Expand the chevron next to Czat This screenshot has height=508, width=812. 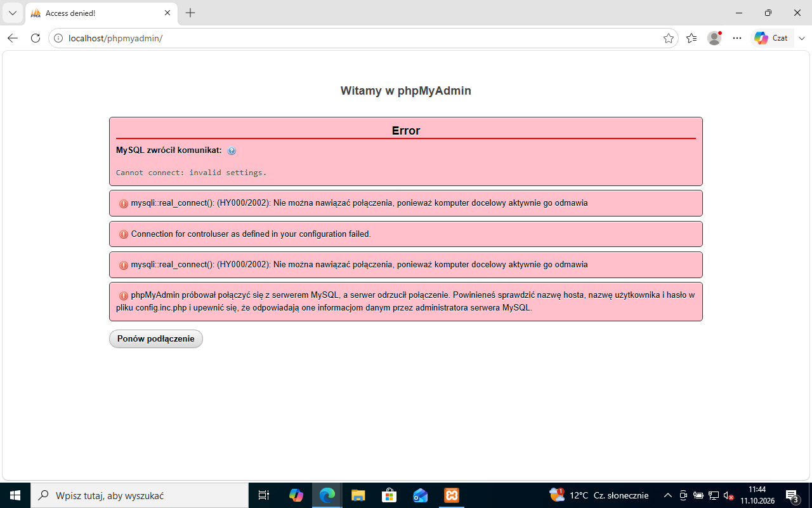click(x=802, y=38)
